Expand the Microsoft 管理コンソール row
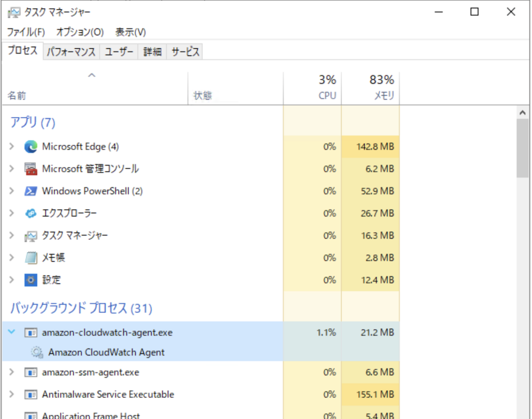 pyautogui.click(x=12, y=169)
